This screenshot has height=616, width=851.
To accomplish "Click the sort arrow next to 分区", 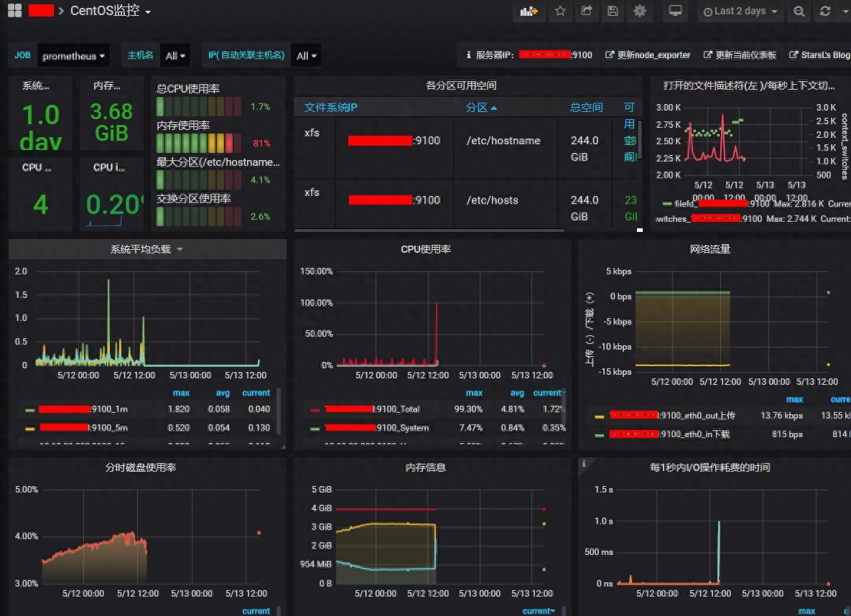I will [494, 108].
